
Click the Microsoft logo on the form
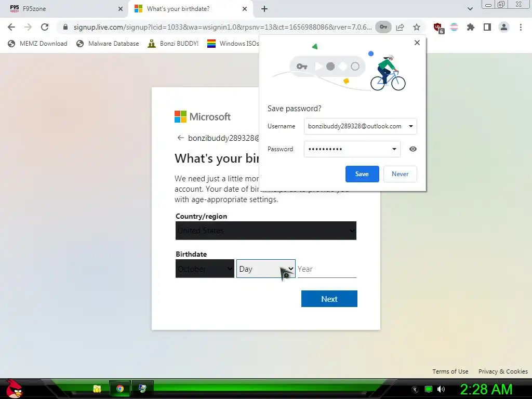pyautogui.click(x=203, y=116)
